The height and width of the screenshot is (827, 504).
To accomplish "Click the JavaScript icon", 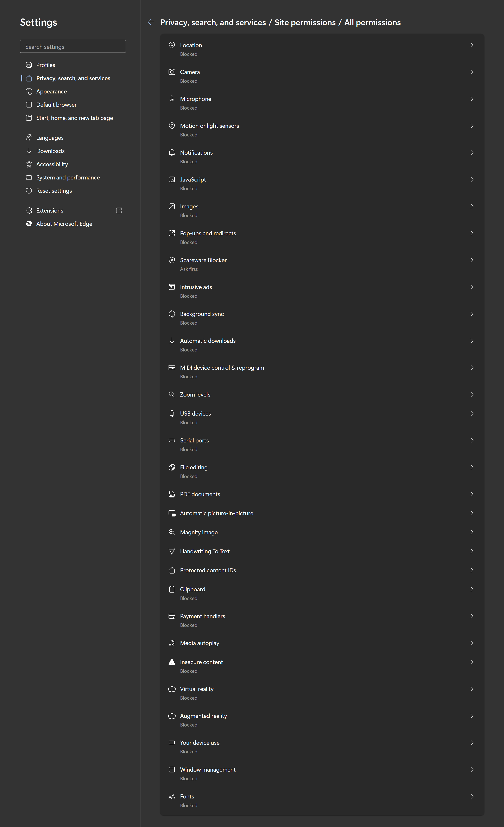I will coord(172,179).
